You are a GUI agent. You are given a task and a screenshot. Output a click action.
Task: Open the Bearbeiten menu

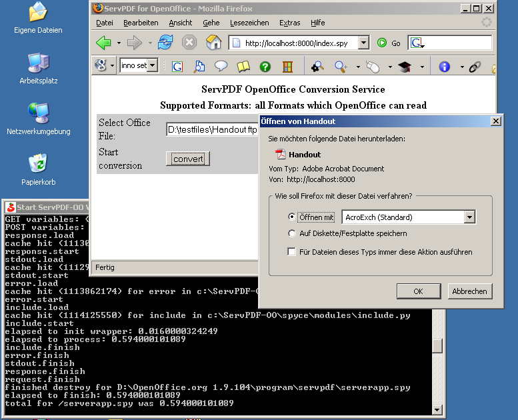[x=141, y=23]
